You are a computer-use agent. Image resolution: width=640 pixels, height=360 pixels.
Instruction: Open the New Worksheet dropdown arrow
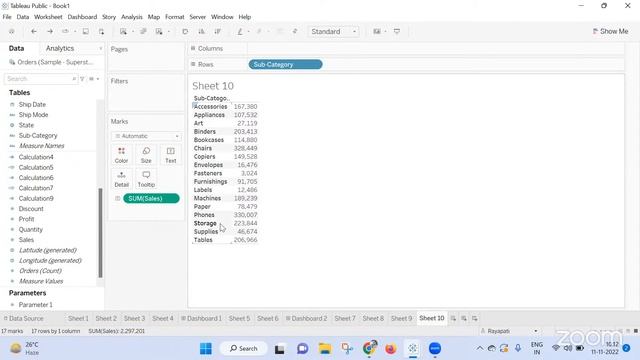click(x=133, y=31)
